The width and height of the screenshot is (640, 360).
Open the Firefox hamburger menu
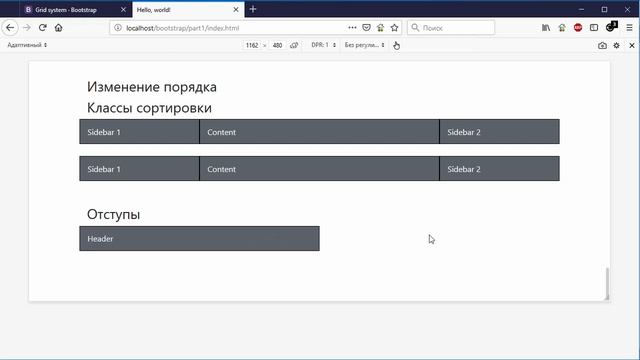pos(629,28)
